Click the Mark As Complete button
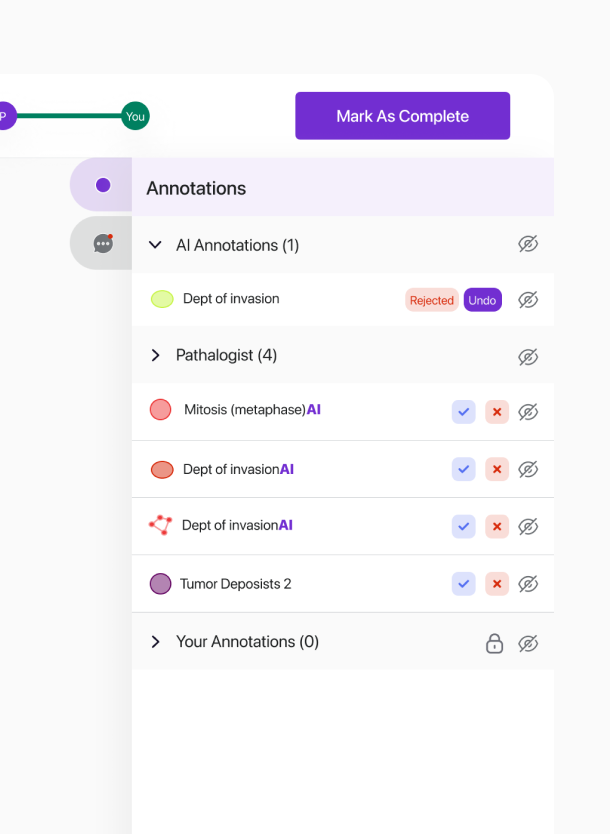 point(403,116)
